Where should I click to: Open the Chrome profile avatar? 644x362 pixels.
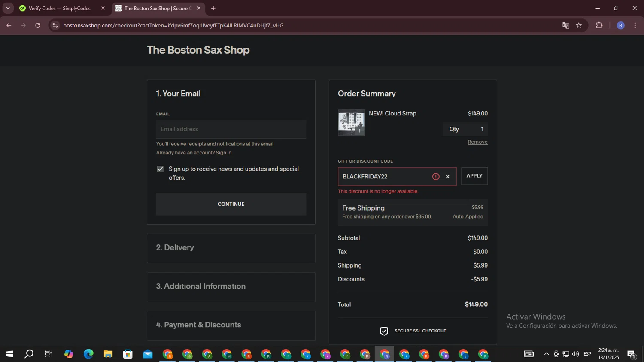coord(620,25)
